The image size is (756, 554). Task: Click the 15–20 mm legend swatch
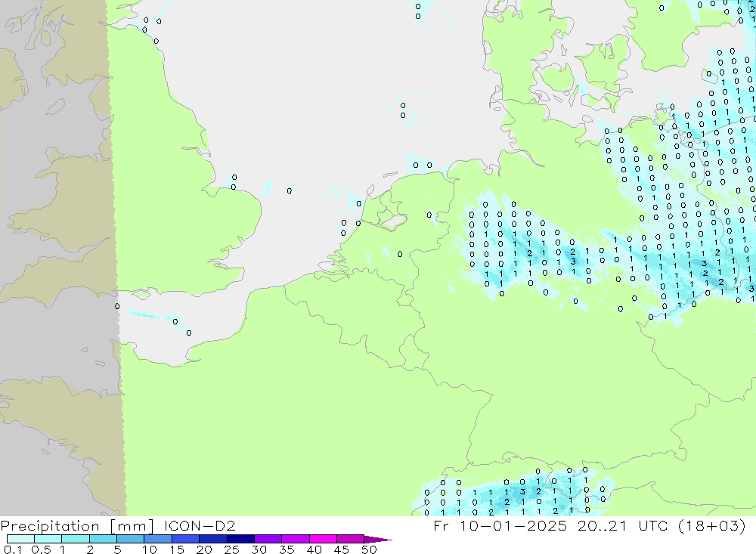click(x=185, y=539)
